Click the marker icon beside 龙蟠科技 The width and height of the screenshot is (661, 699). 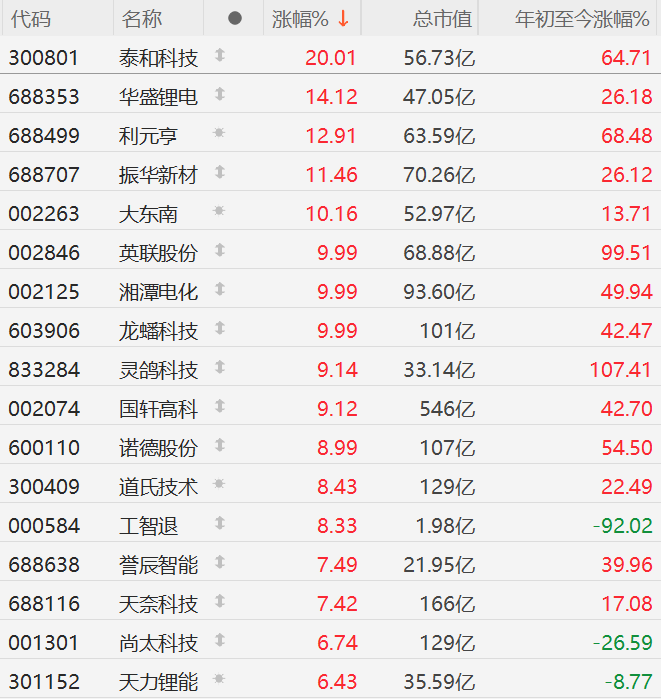(x=220, y=328)
